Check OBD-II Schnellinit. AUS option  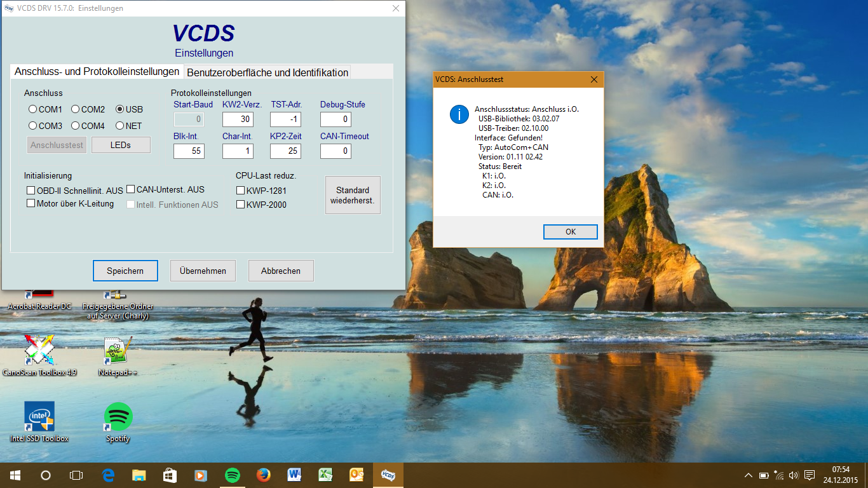31,190
